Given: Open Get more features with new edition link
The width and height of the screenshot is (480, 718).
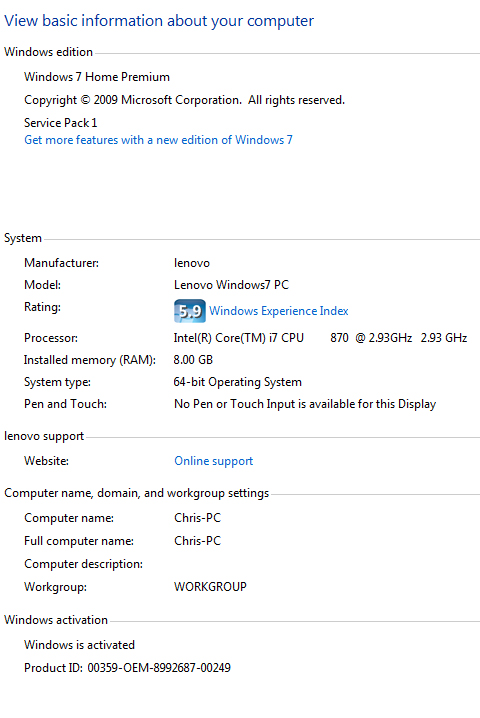Looking at the screenshot, I should pyautogui.click(x=158, y=140).
